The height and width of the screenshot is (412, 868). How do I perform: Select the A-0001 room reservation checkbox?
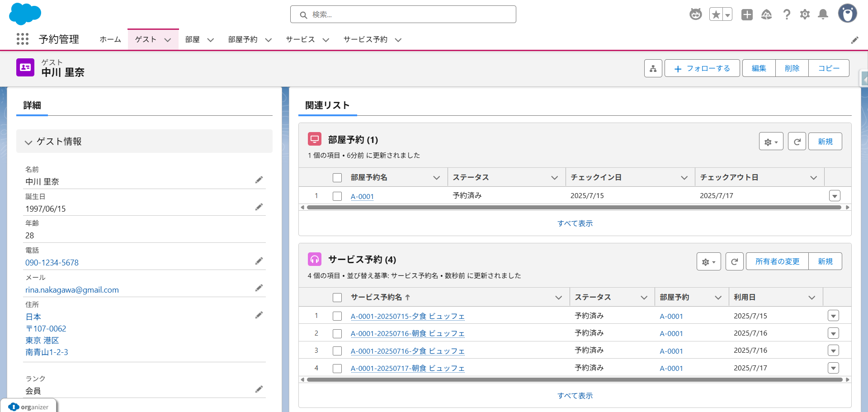point(337,196)
